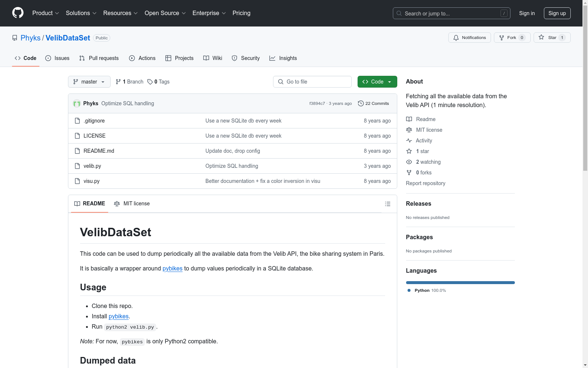Open the Phyks owner profile link
This screenshot has height=368, width=588.
point(31,38)
